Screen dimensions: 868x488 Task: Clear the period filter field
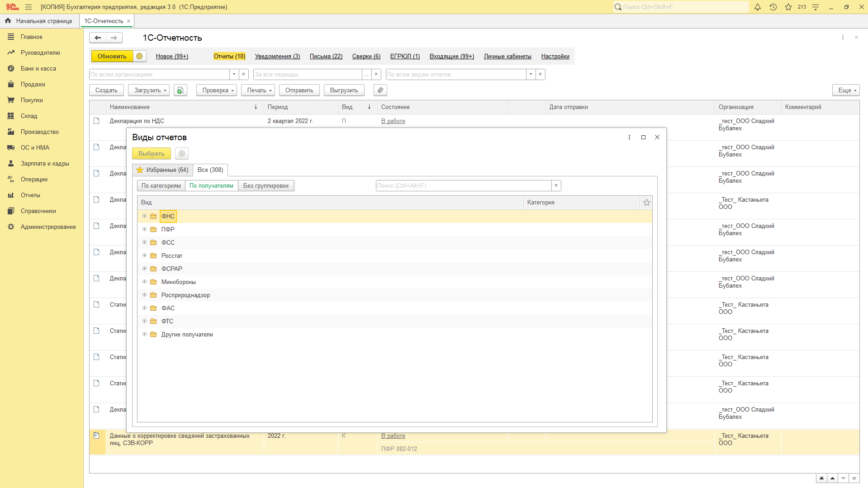coord(376,74)
